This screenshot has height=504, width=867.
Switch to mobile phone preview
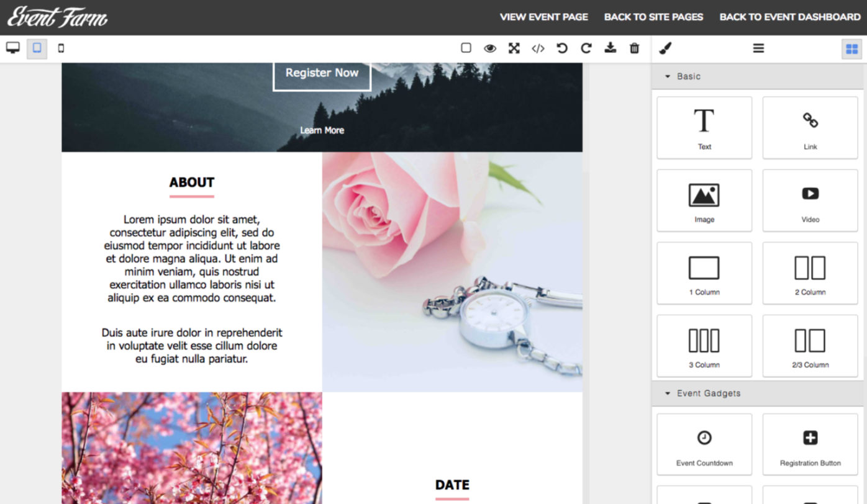(x=61, y=48)
